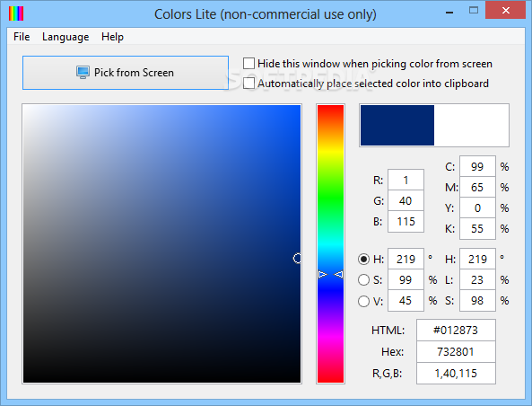Click the white previous color swatch
The width and height of the screenshot is (532, 406).
pyautogui.click(x=471, y=126)
